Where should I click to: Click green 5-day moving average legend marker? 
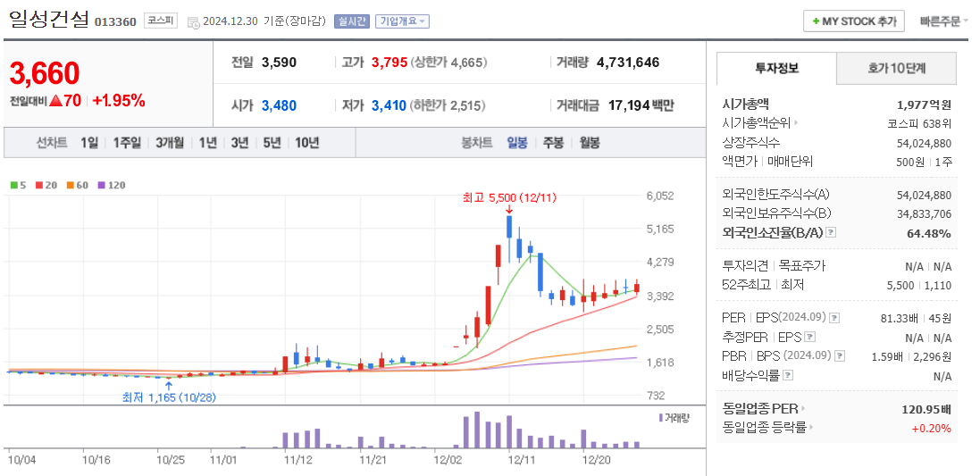click(14, 185)
